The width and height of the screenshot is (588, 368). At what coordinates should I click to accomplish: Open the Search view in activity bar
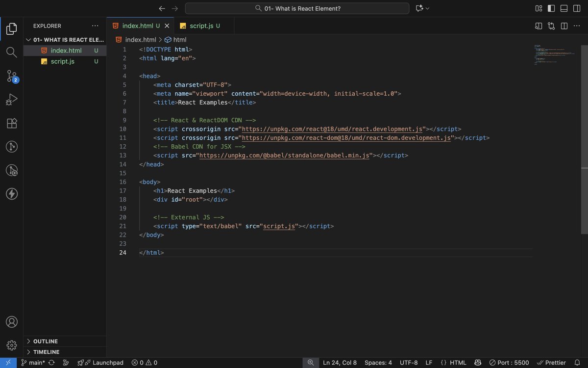[x=12, y=52]
